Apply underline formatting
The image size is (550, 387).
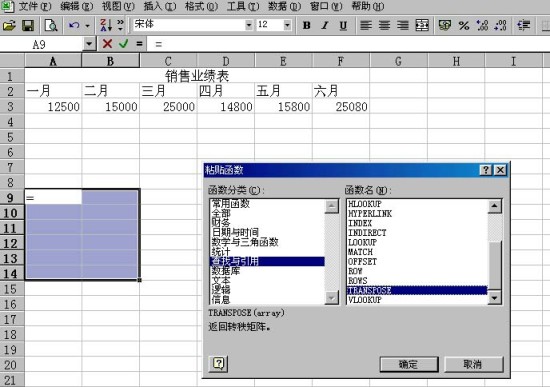[343, 25]
